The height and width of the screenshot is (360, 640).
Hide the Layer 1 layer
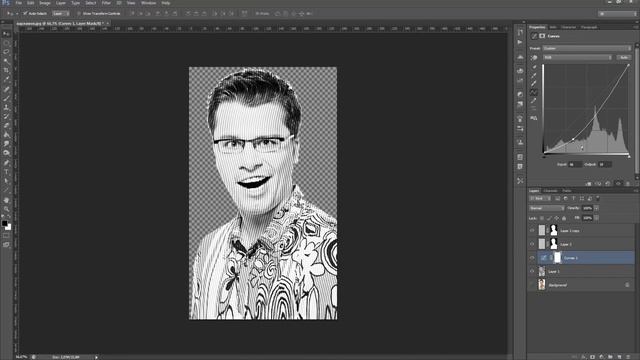pyautogui.click(x=532, y=271)
